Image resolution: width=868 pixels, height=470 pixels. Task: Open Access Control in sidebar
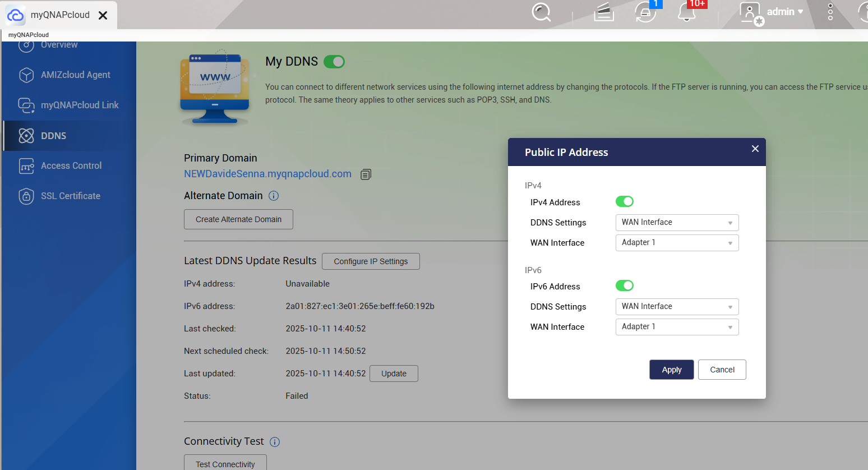click(71, 166)
